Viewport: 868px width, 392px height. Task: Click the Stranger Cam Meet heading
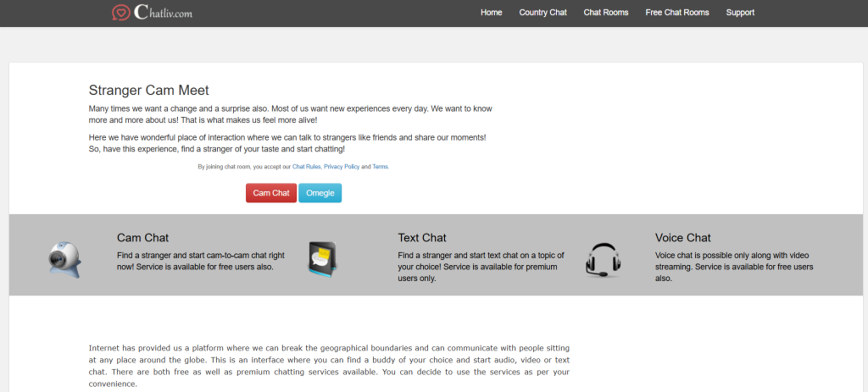click(x=149, y=90)
